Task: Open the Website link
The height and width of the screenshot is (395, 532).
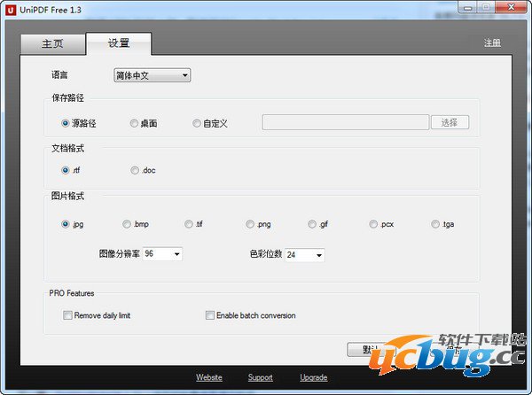Action: [208, 377]
